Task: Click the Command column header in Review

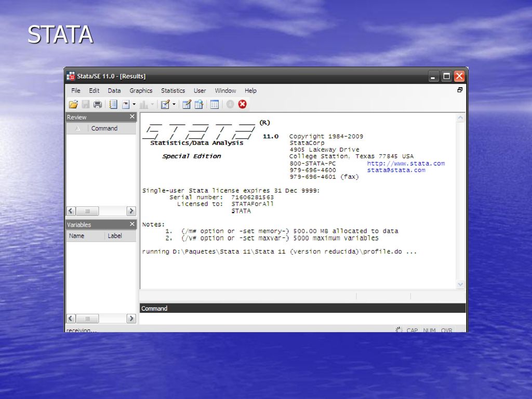Action: coord(112,128)
